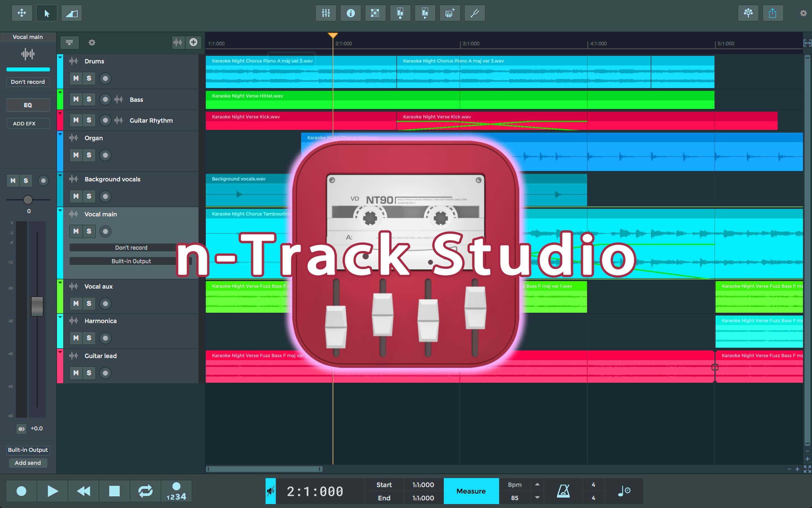Select the pan/move tool in top toolbar
812x508 pixels.
pyautogui.click(x=22, y=13)
